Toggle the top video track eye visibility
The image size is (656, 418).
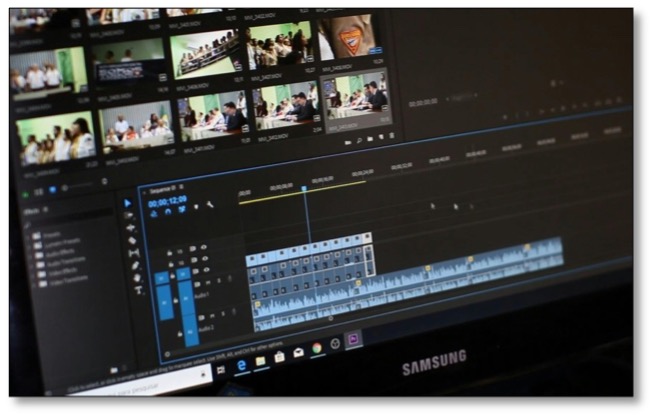pyautogui.click(x=204, y=247)
